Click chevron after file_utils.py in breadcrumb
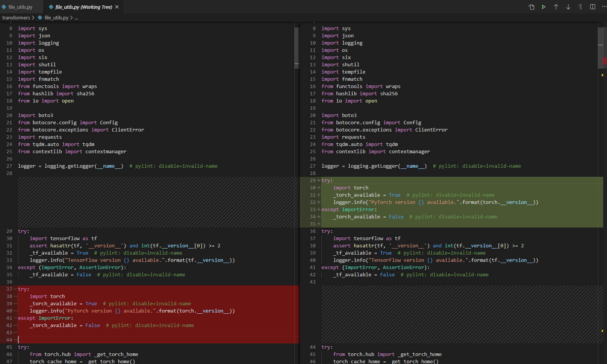 [71, 18]
